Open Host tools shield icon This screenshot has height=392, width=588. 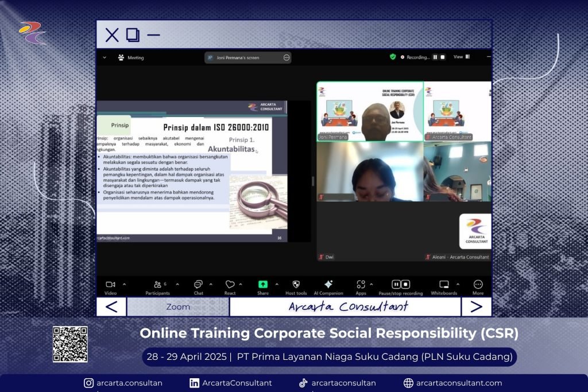point(296,285)
